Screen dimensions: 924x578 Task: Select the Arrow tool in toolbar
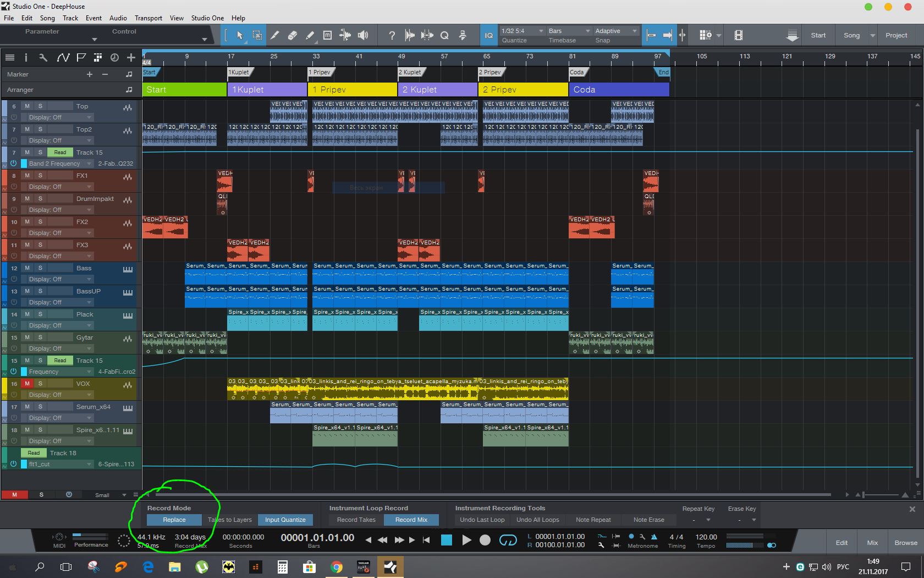(239, 35)
